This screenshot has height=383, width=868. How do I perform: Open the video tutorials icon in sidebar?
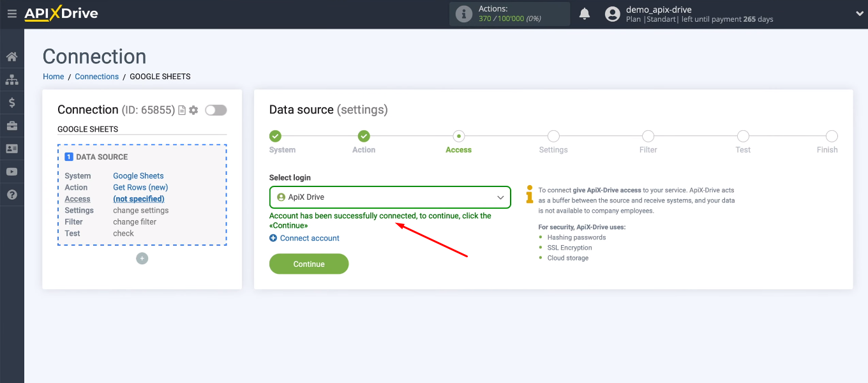[x=11, y=171]
